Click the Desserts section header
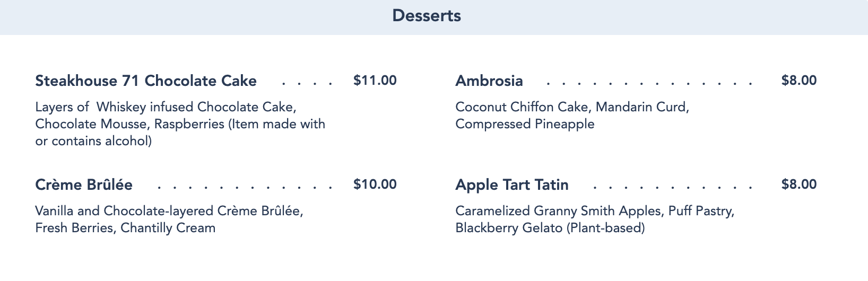868x281 pixels. coord(427,16)
